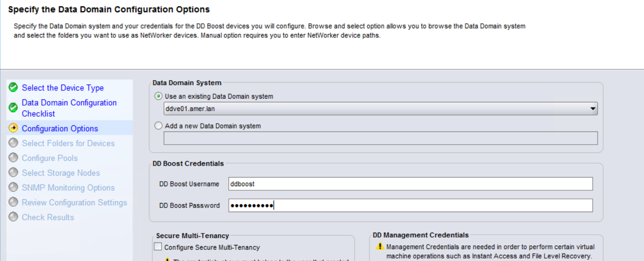The height and width of the screenshot is (261, 644).
Task: Enable Configure Secure Multi-Tenancy
Action: (158, 246)
